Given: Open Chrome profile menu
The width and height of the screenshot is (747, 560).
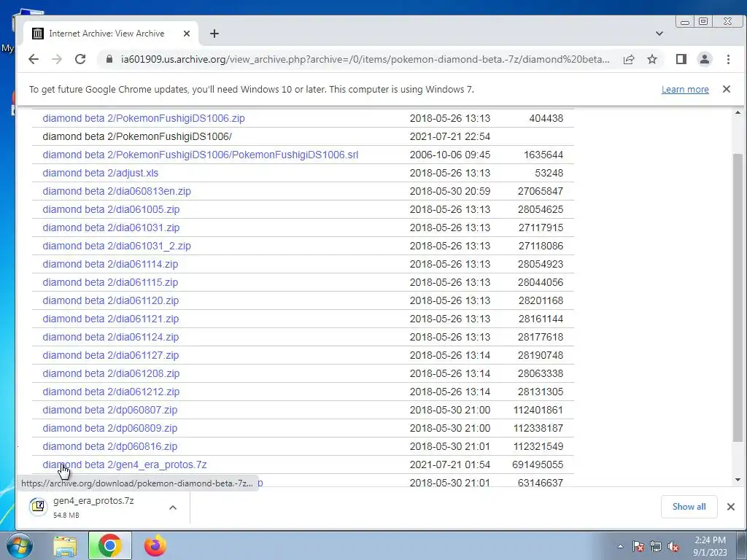Looking at the screenshot, I should (705, 59).
